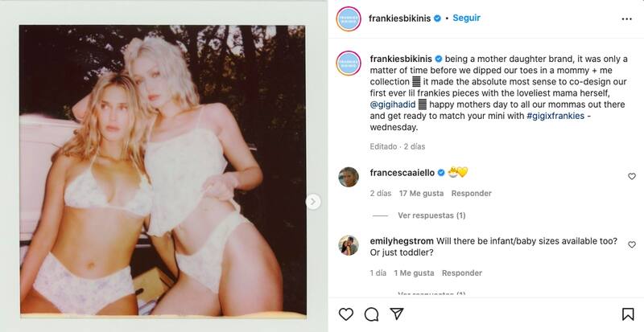Share the post via paper plane icon
644x332 pixels.
pos(396,314)
